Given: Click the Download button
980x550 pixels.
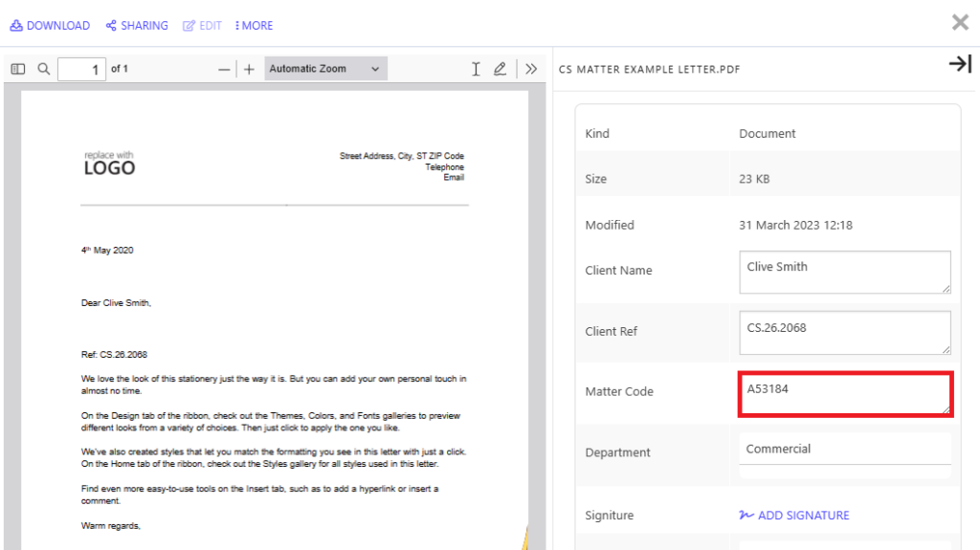Looking at the screenshot, I should [50, 26].
